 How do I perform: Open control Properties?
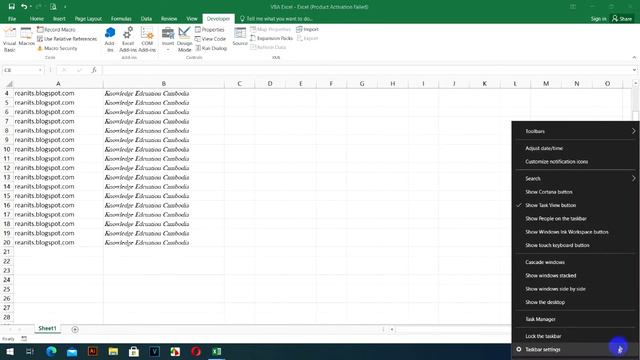click(x=209, y=29)
